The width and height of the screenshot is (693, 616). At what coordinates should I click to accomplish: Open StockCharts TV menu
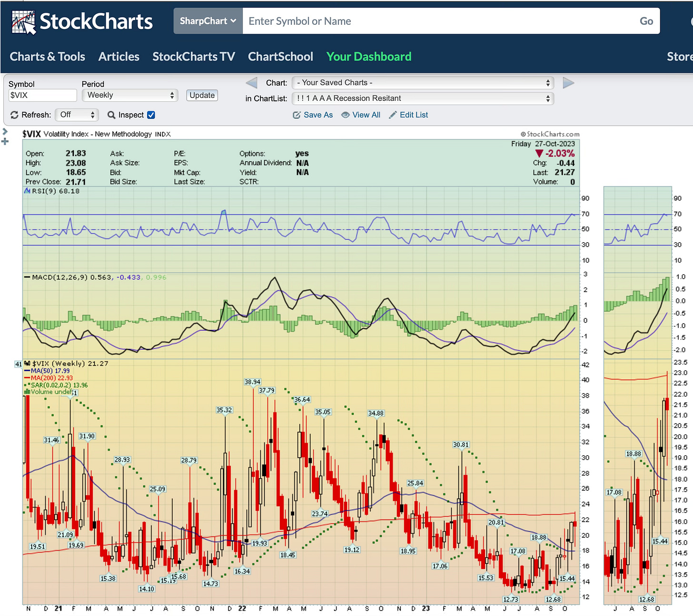coord(194,57)
